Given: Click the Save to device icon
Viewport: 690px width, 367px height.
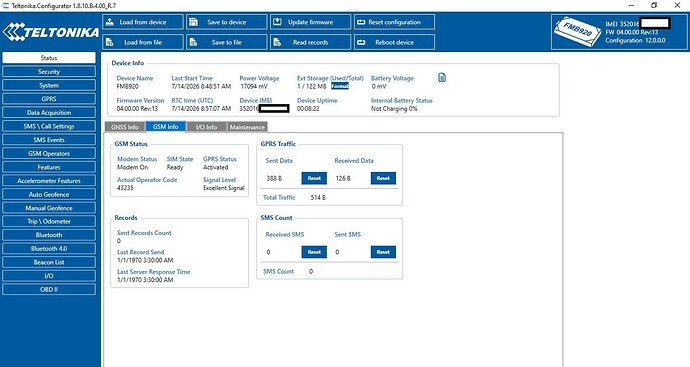Looking at the screenshot, I should tap(193, 22).
